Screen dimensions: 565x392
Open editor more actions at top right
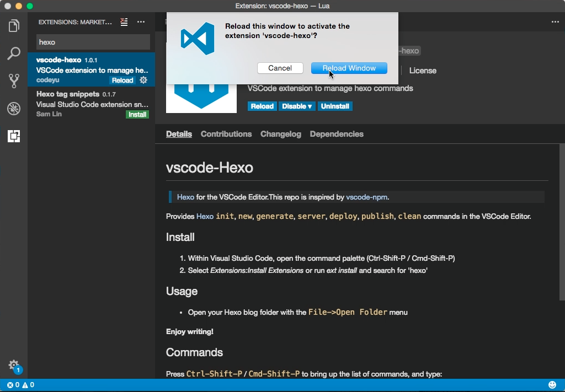pyautogui.click(x=555, y=22)
